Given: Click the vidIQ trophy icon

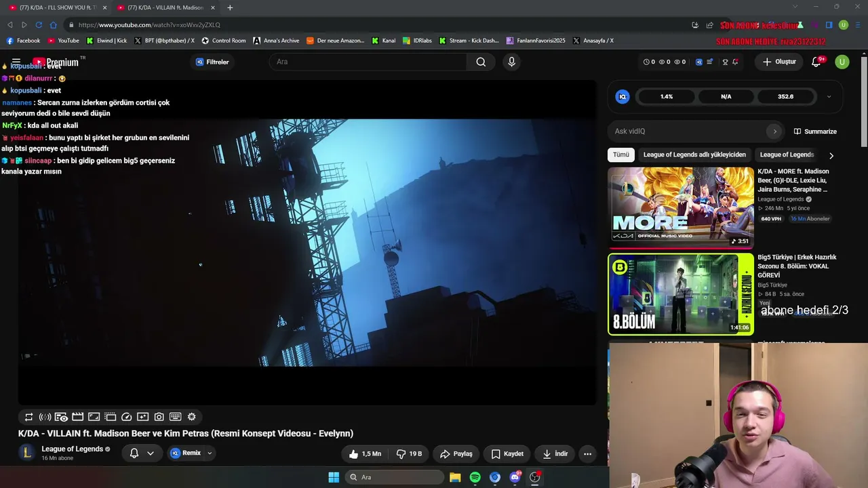Looking at the screenshot, I should 725,62.
